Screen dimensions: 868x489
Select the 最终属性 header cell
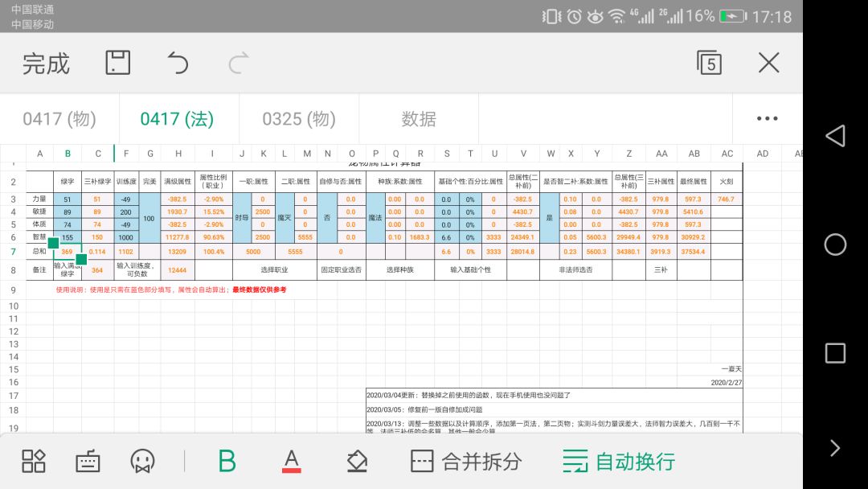coord(693,181)
